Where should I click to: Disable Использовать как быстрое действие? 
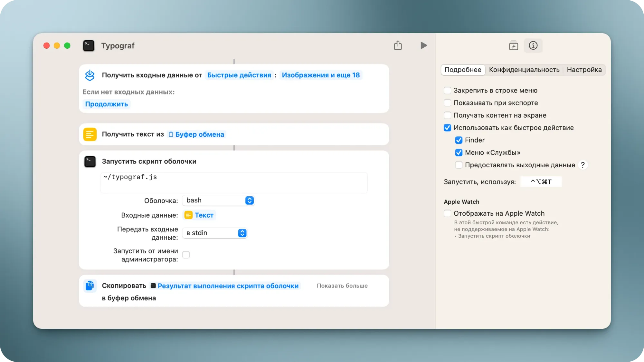pyautogui.click(x=447, y=128)
